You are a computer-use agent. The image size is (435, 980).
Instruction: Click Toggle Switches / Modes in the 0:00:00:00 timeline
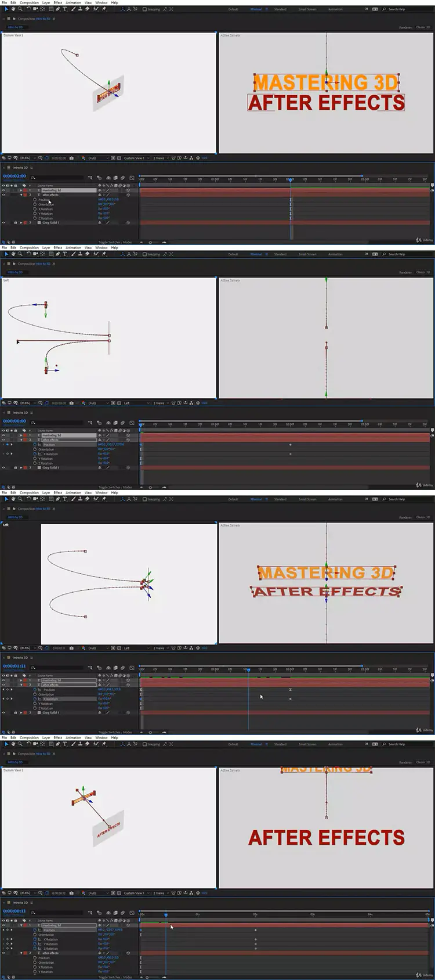pos(115,487)
